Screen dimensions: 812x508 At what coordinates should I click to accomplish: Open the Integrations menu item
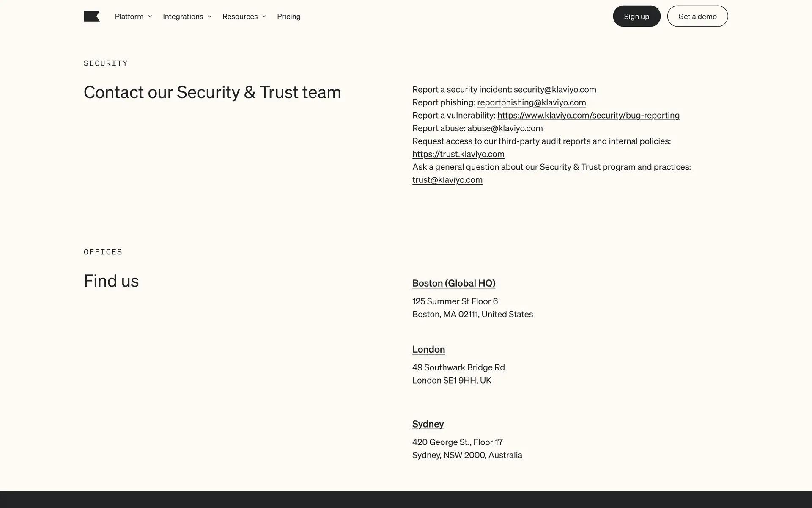(183, 17)
